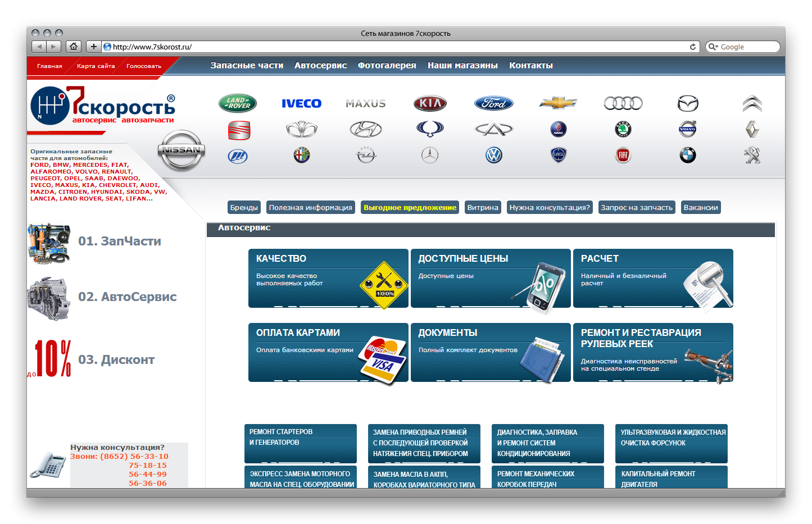Open the Land Rover brand logo
Screen dimensions: 812x524
[238, 103]
